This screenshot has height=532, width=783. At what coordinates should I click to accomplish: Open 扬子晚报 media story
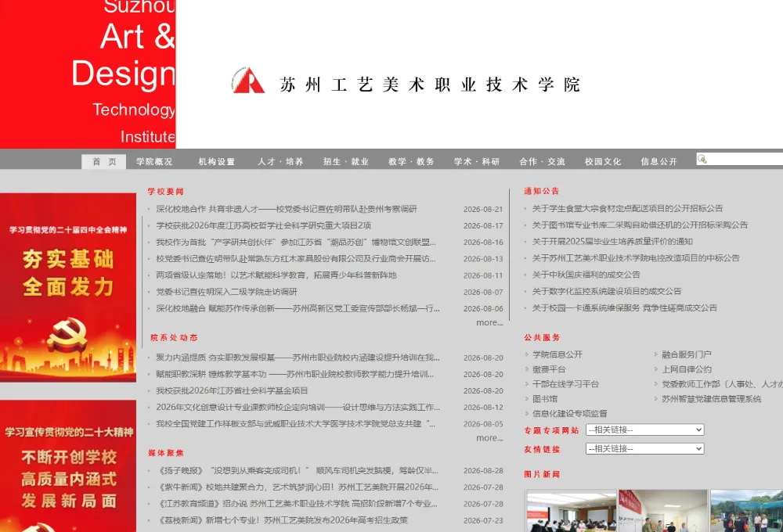coord(298,471)
